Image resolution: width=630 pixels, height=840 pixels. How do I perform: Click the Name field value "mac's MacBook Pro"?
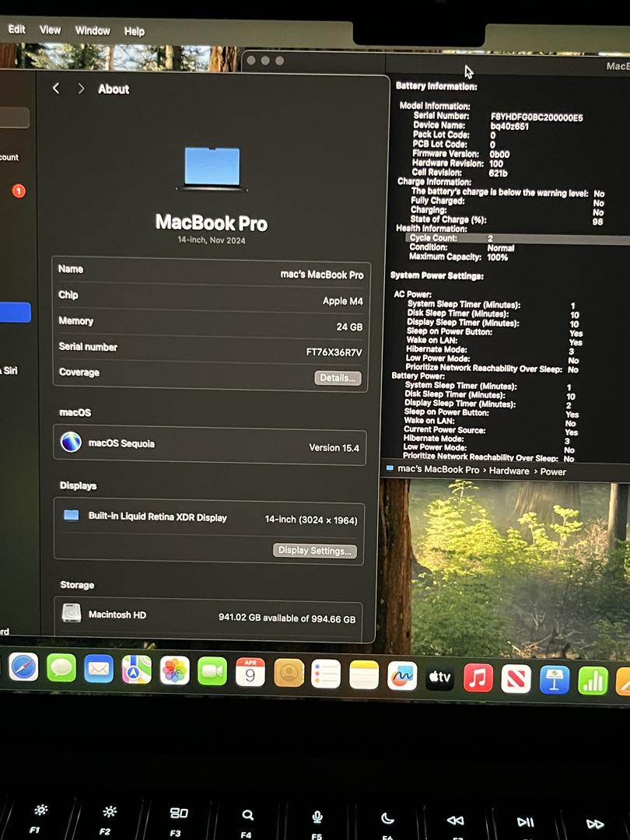tap(322, 275)
